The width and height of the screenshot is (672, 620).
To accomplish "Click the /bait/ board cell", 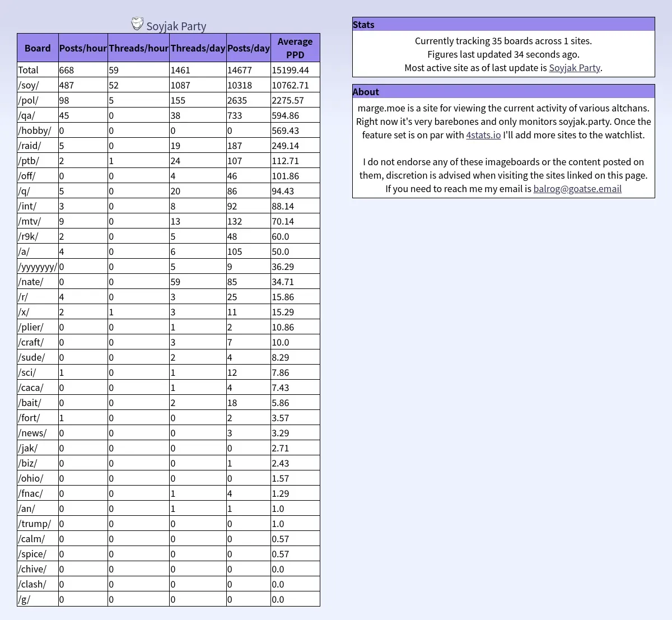I will 38,403.
